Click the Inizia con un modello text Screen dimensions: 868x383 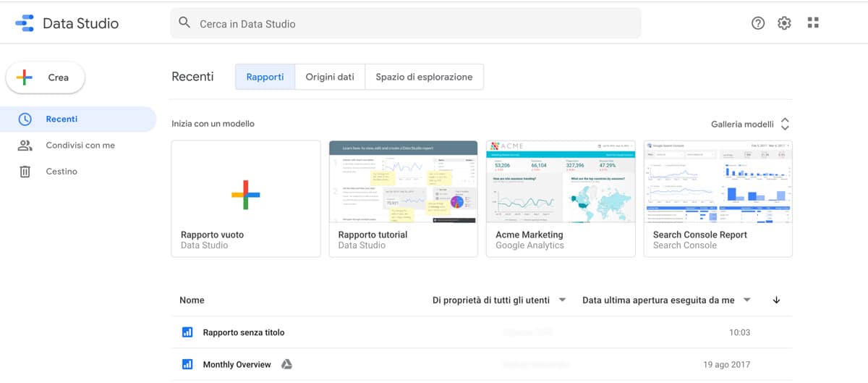213,124
